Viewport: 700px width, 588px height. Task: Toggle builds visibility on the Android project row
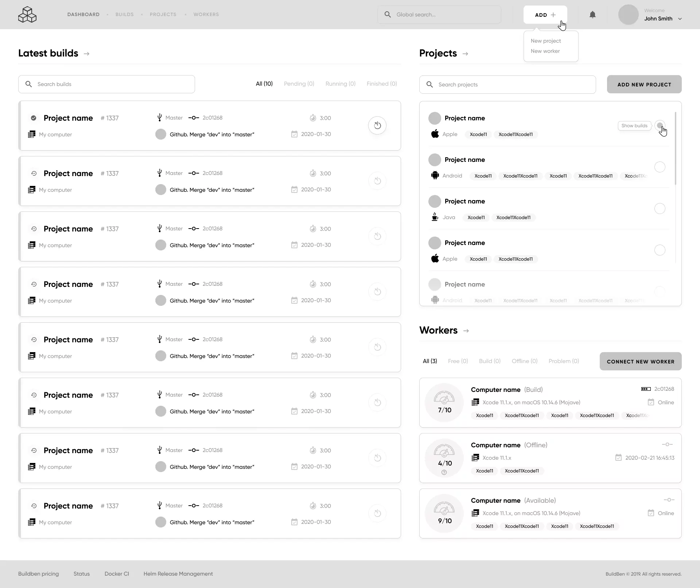[x=660, y=167]
